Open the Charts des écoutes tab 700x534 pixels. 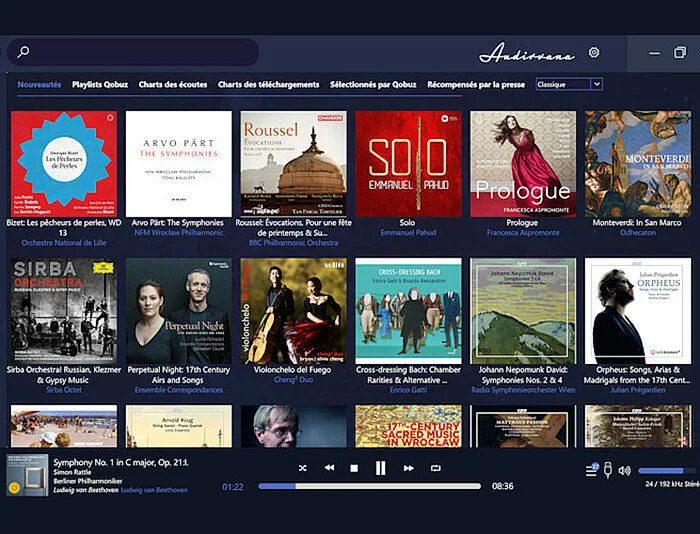point(173,84)
